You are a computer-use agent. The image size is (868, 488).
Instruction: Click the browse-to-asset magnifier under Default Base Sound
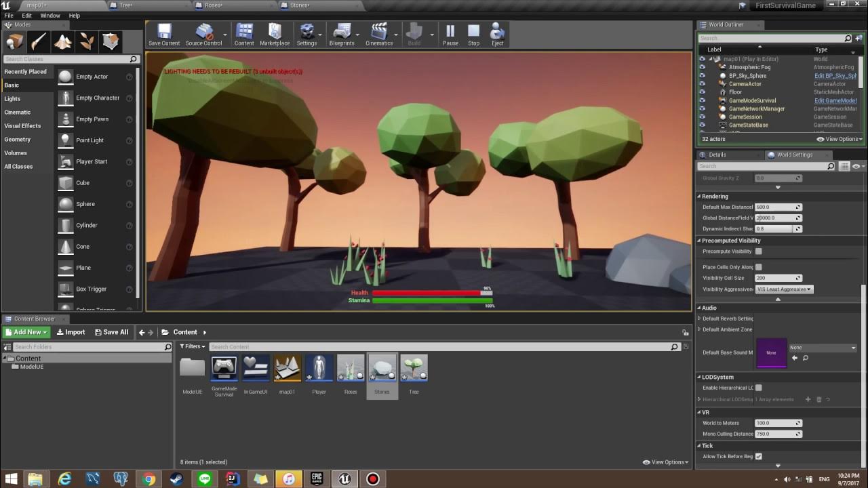click(806, 358)
